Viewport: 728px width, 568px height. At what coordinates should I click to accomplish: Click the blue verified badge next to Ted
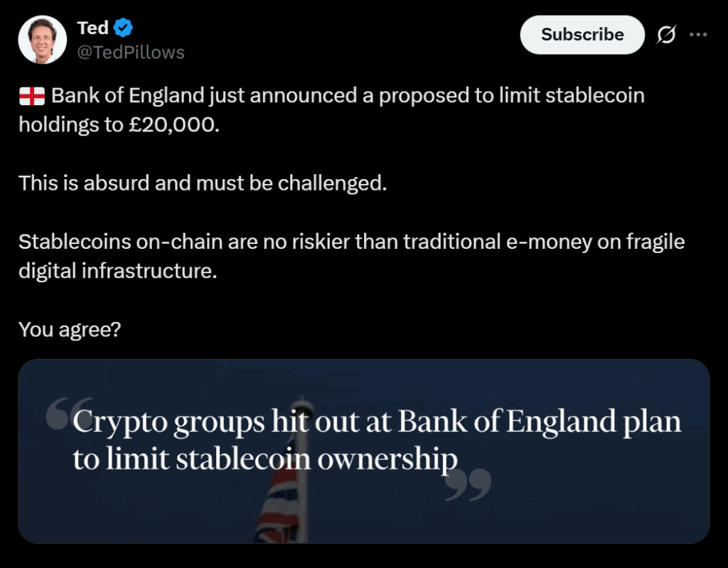pyautogui.click(x=124, y=28)
